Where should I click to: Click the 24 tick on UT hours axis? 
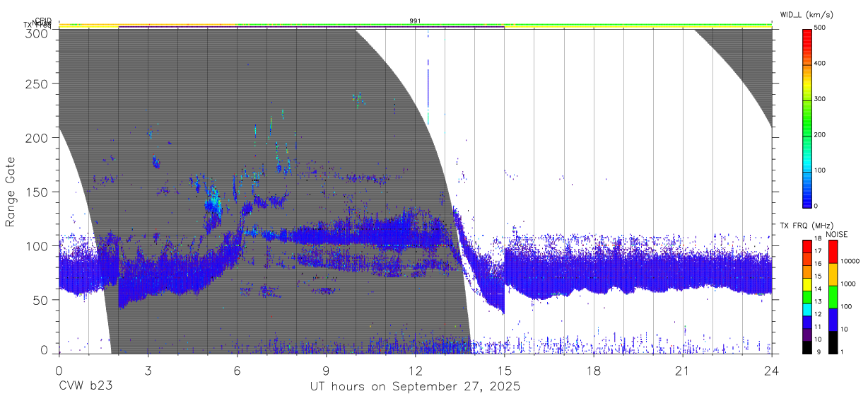click(x=771, y=371)
